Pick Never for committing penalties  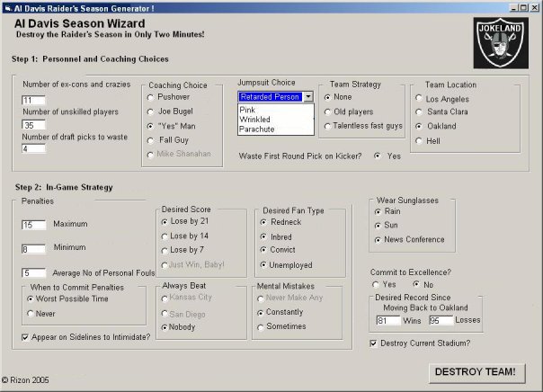pos(31,314)
